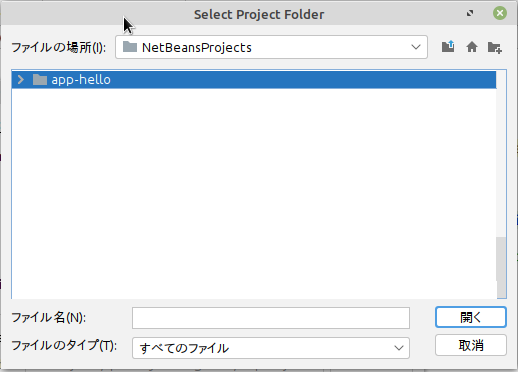Select the app-hello folder entry

254,80
